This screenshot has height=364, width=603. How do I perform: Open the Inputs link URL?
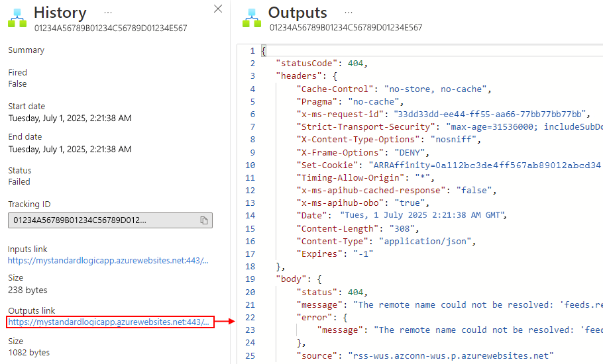click(x=108, y=260)
